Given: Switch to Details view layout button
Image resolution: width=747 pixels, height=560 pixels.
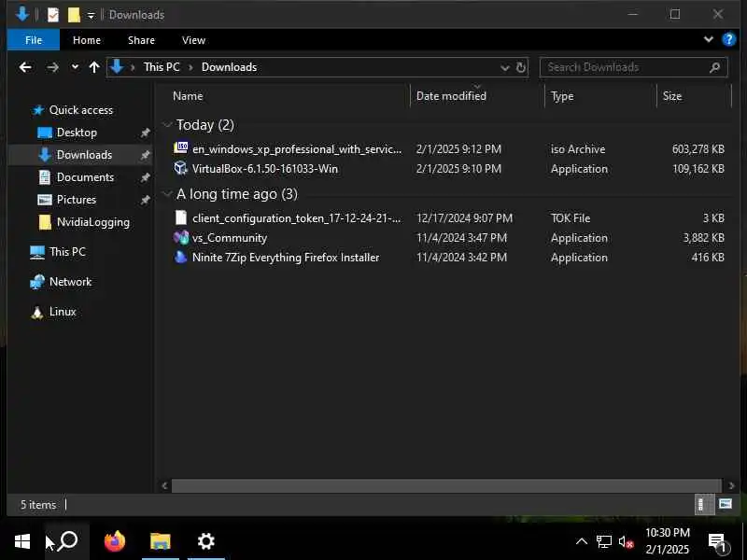Looking at the screenshot, I should point(704,504).
